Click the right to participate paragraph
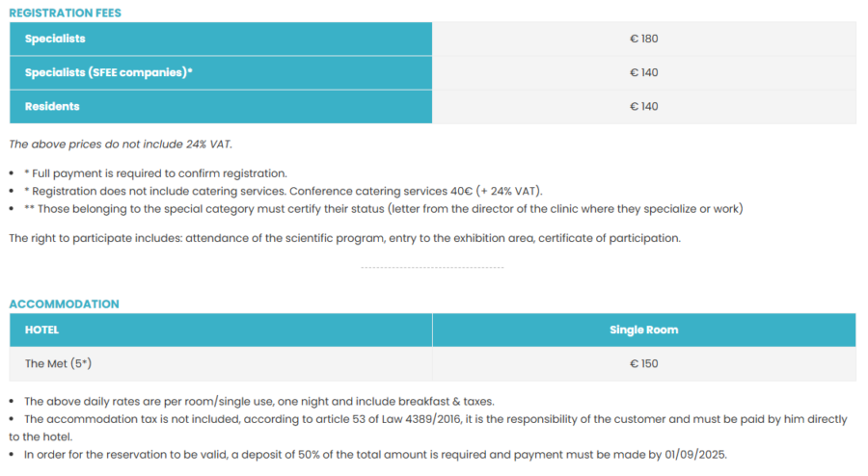The height and width of the screenshot is (476, 868). pyautogui.click(x=345, y=238)
